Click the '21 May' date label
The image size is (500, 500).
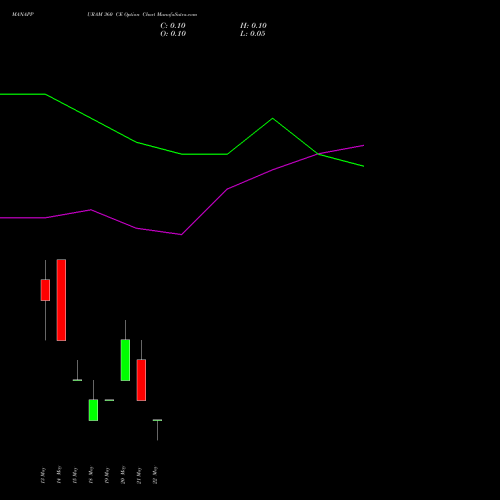point(139,475)
